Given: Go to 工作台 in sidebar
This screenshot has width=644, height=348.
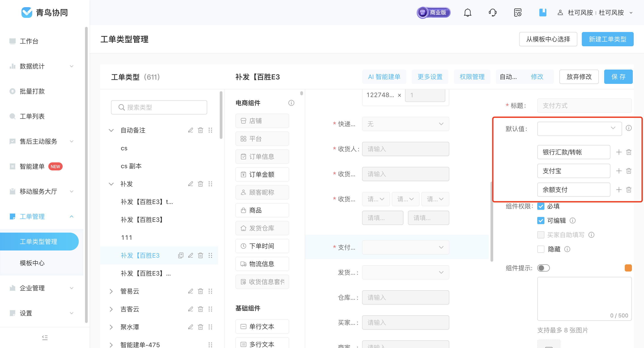Looking at the screenshot, I should (x=29, y=41).
